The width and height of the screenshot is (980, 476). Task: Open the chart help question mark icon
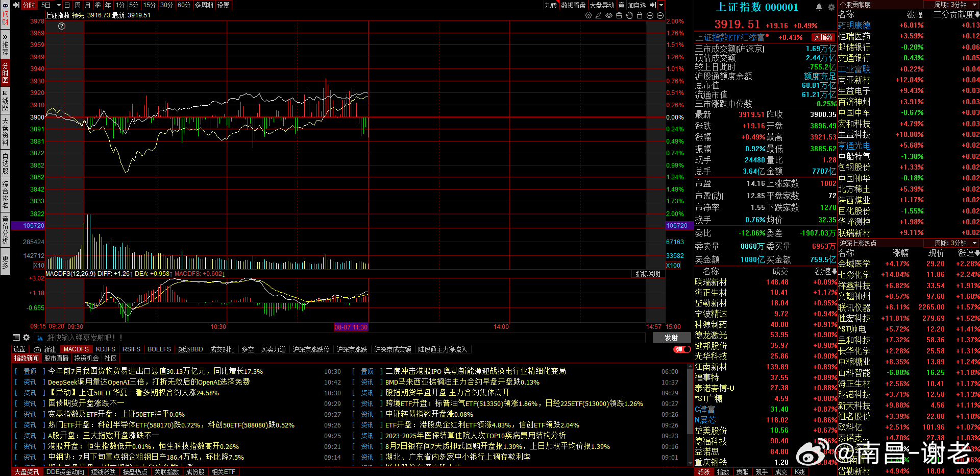tap(62, 26)
